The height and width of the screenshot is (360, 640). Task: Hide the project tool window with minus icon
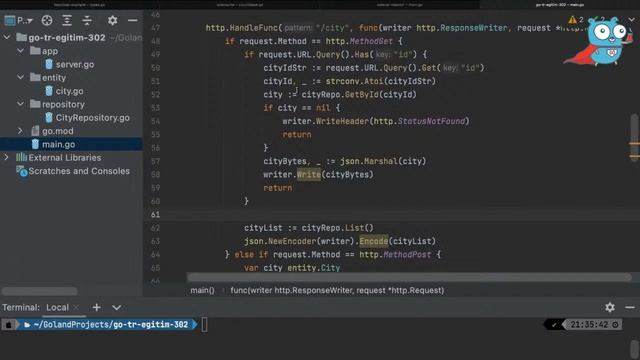[133, 20]
